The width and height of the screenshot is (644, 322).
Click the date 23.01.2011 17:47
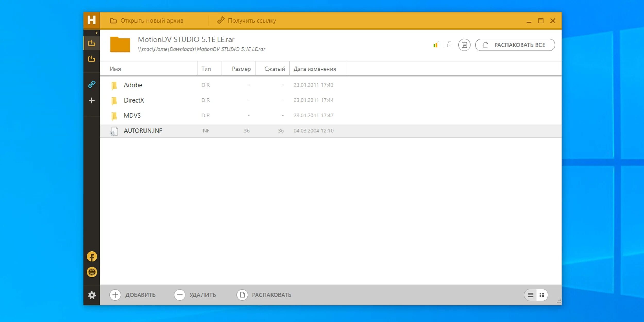click(313, 115)
